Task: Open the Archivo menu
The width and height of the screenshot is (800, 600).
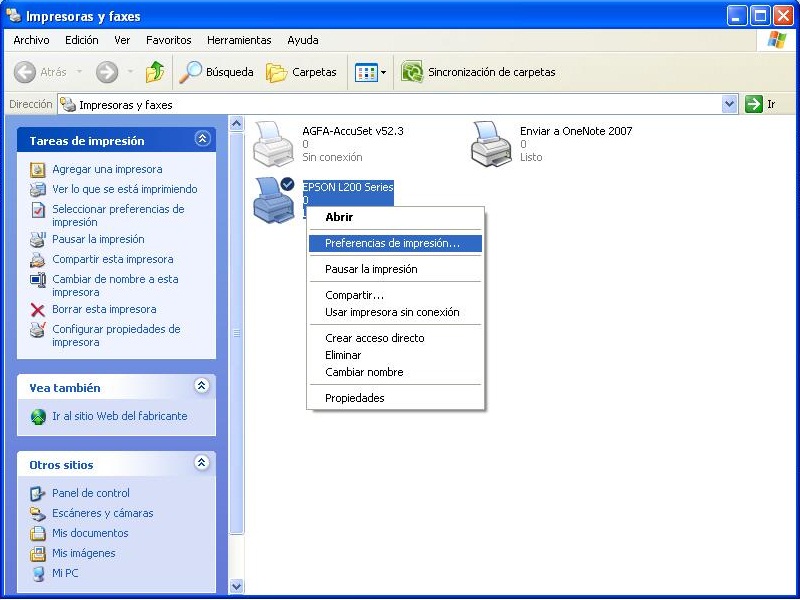Action: click(x=31, y=40)
